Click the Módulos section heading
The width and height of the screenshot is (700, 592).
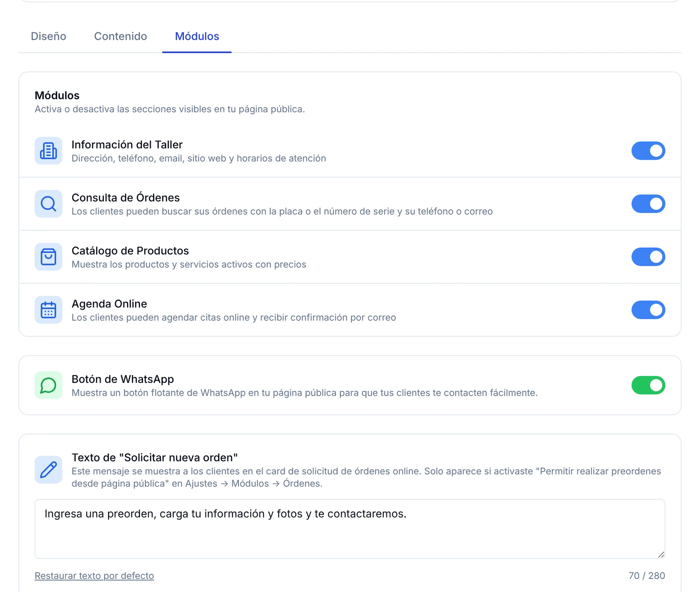click(x=57, y=95)
